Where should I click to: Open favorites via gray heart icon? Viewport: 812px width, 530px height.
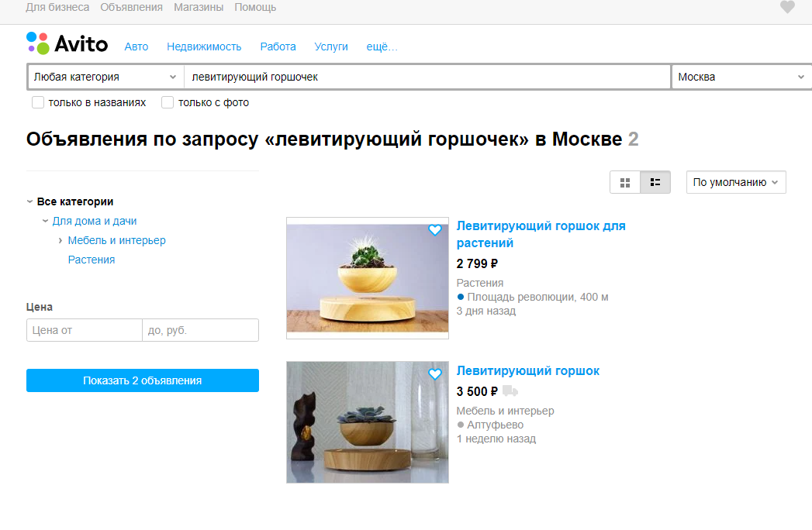(x=787, y=7)
